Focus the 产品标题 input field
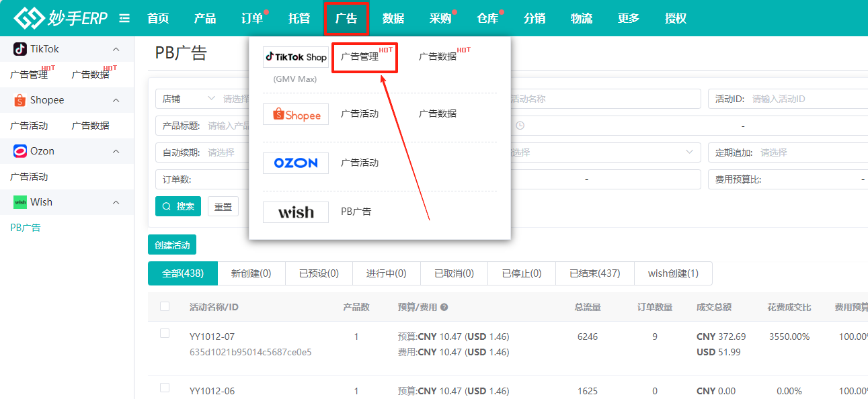The image size is (868, 399). click(x=202, y=126)
